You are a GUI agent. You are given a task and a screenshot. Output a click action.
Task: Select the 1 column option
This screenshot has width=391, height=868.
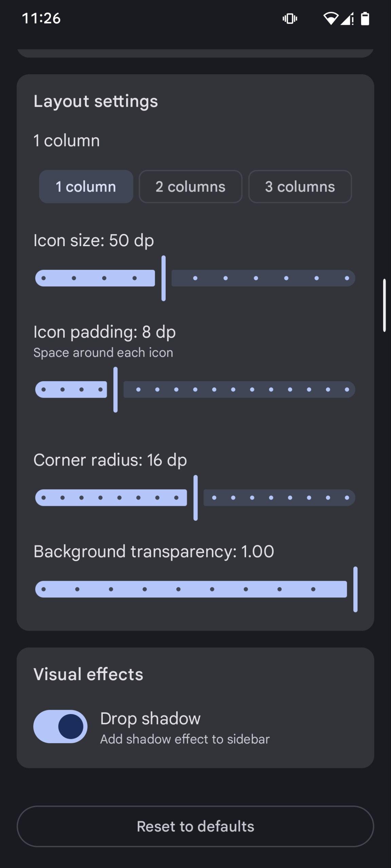(86, 186)
